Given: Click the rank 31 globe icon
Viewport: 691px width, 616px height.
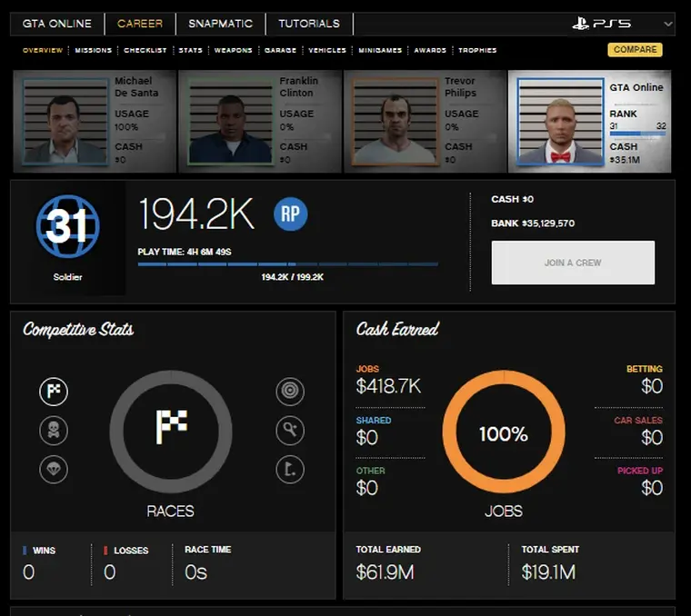Looking at the screenshot, I should (x=67, y=226).
